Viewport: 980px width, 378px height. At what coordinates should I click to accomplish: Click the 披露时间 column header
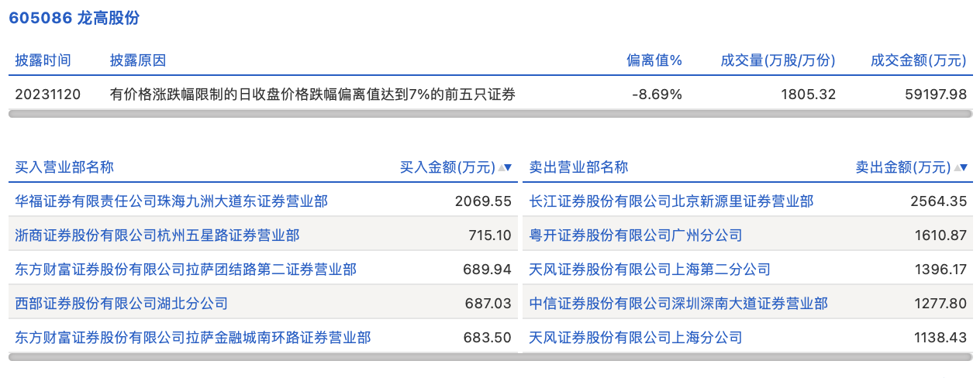click(x=43, y=60)
